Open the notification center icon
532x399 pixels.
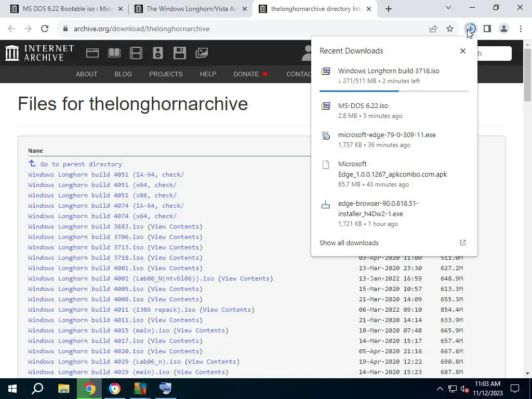click(515, 389)
